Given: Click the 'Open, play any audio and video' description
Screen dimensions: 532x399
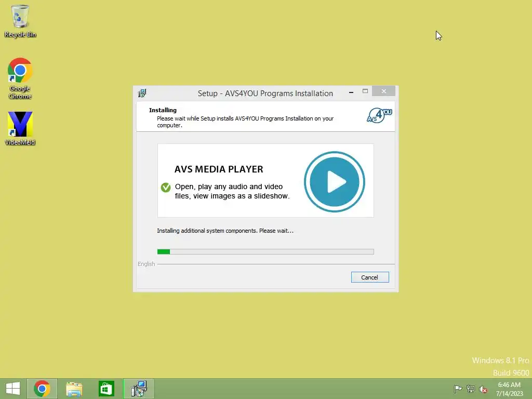Looking at the screenshot, I should tap(232, 191).
